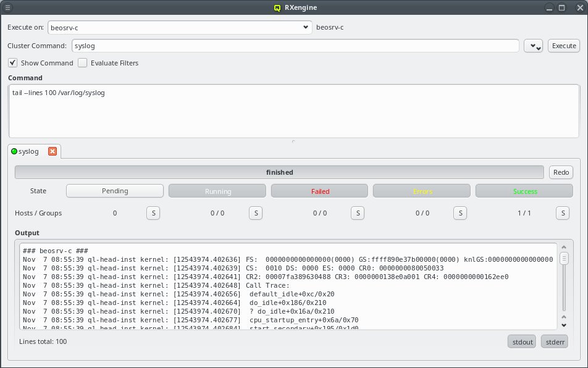Close the syslog tab with red X icon

coord(52,151)
